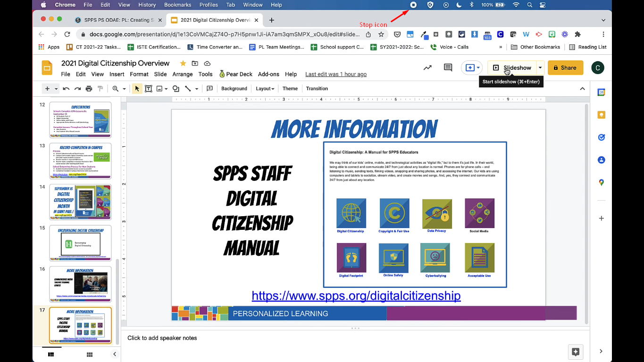Click the screen recording stop icon
The image size is (644, 362).
coord(413,5)
